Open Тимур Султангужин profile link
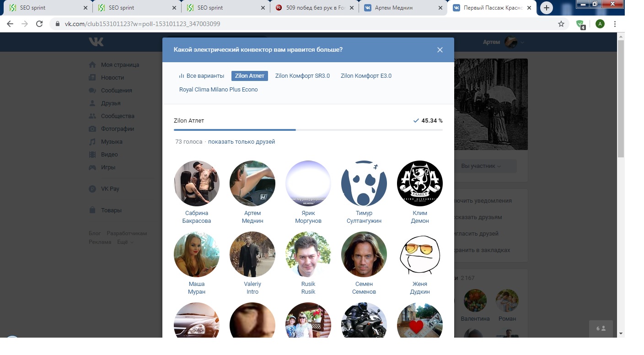The height and width of the screenshot is (355, 644). [364, 217]
